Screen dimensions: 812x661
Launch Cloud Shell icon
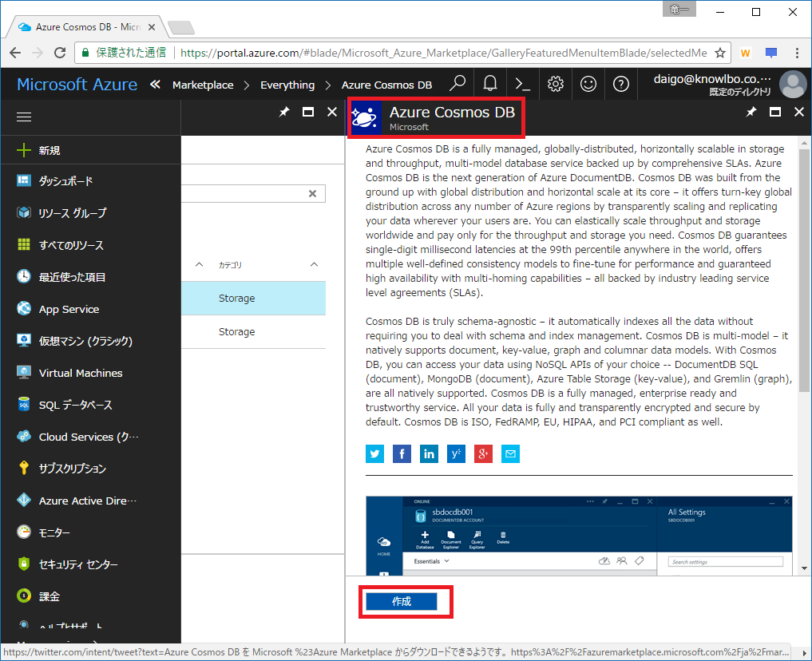point(522,84)
